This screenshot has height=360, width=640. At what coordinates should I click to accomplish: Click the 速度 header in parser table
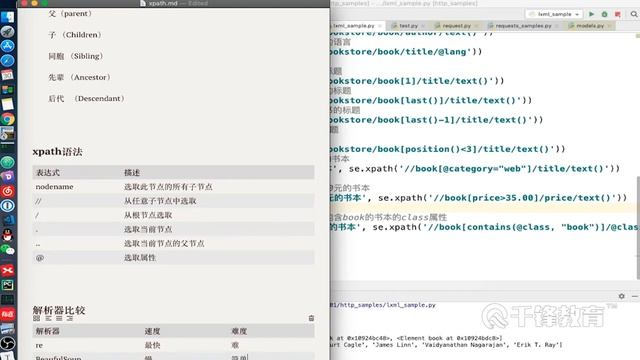(x=152, y=331)
